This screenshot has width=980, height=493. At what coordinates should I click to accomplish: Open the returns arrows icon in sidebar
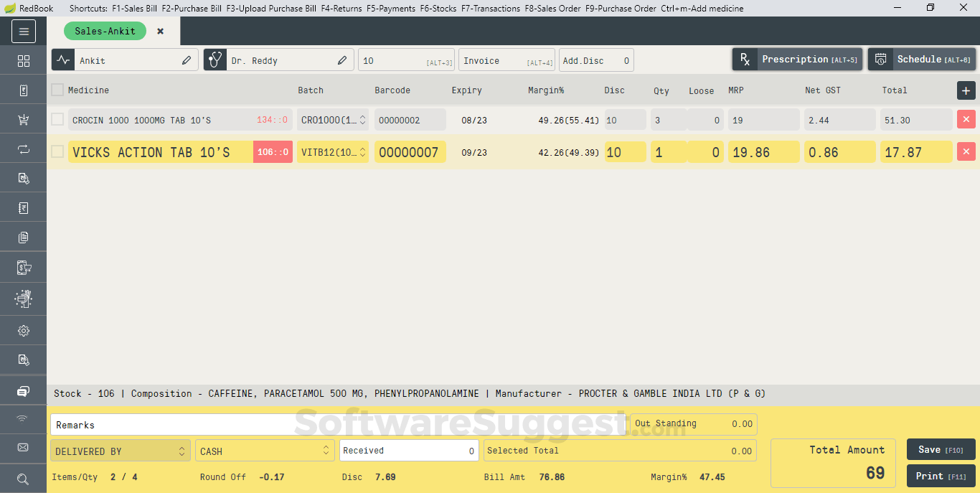[23, 149]
